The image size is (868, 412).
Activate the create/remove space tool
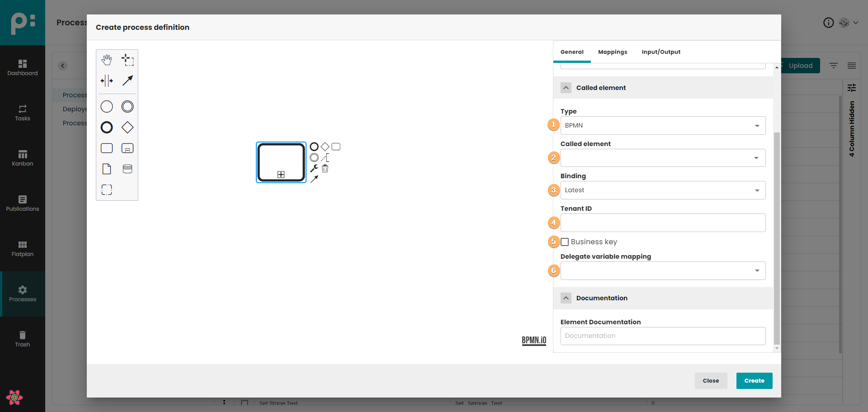107,81
